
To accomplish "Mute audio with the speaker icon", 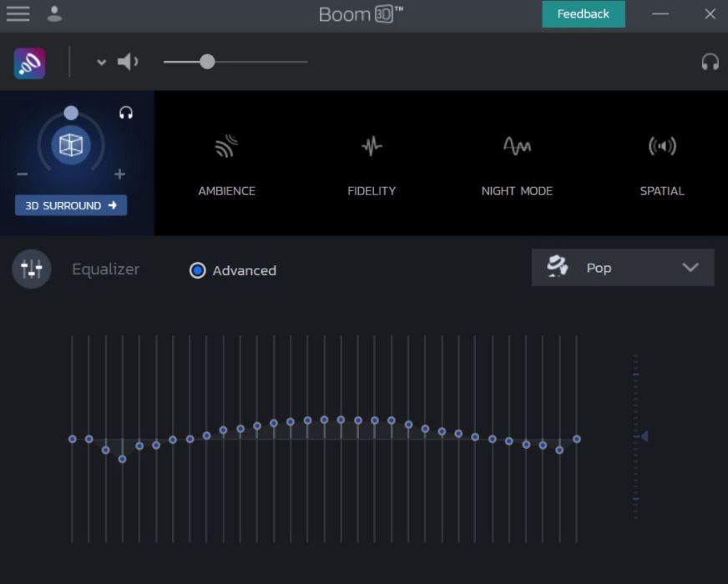I will click(x=127, y=62).
